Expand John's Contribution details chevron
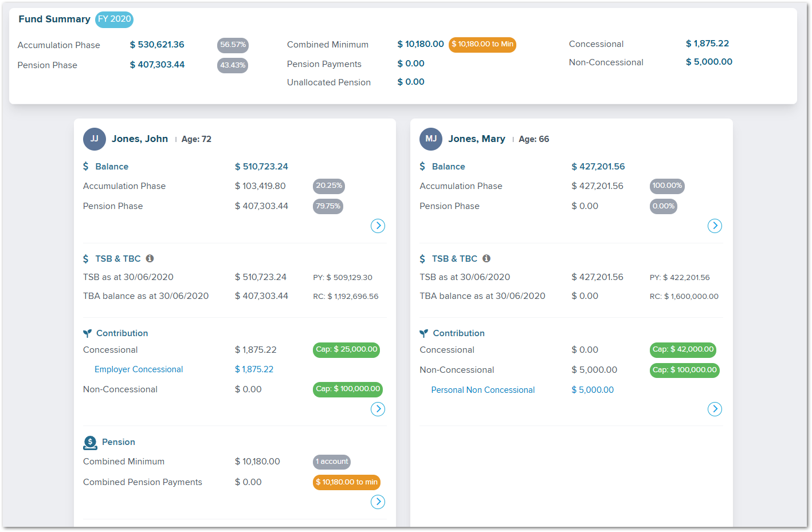Image resolution: width=812 pixels, height=532 pixels. tap(378, 409)
